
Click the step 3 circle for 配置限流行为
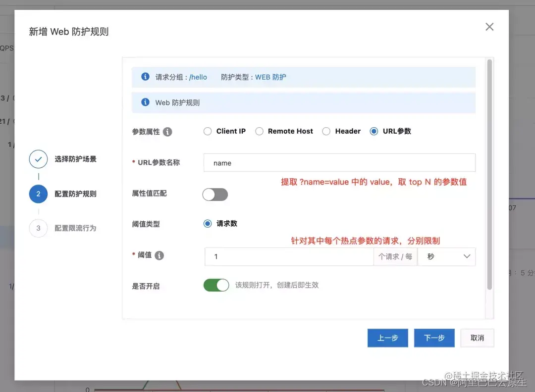[x=38, y=228]
